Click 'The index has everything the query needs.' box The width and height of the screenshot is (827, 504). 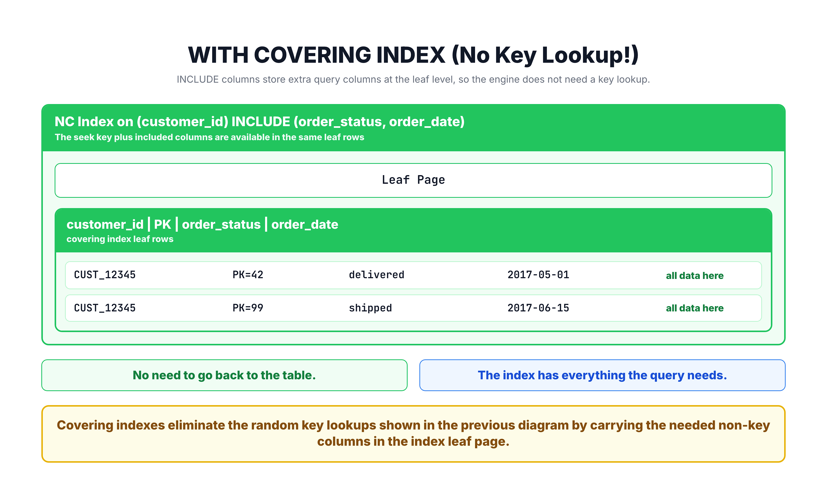click(x=603, y=375)
